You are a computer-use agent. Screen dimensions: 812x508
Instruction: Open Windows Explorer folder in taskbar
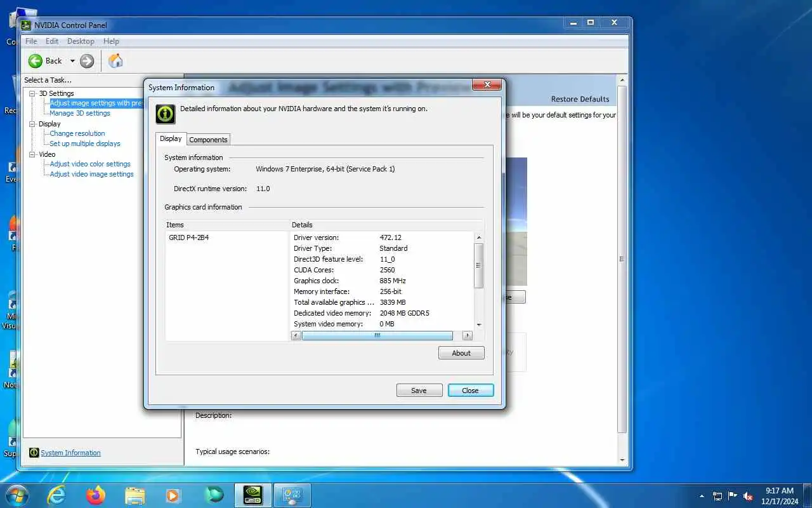(x=134, y=495)
